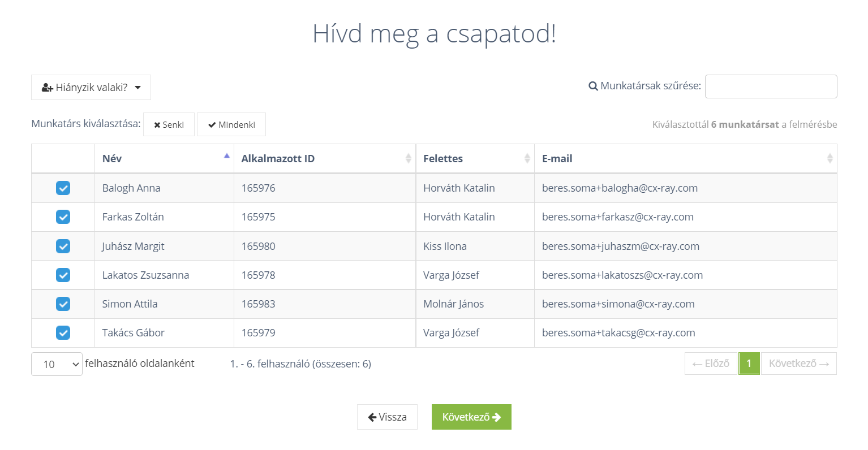Select page 1 in the pagination
Screen dimensions: 868x450
coord(749,364)
